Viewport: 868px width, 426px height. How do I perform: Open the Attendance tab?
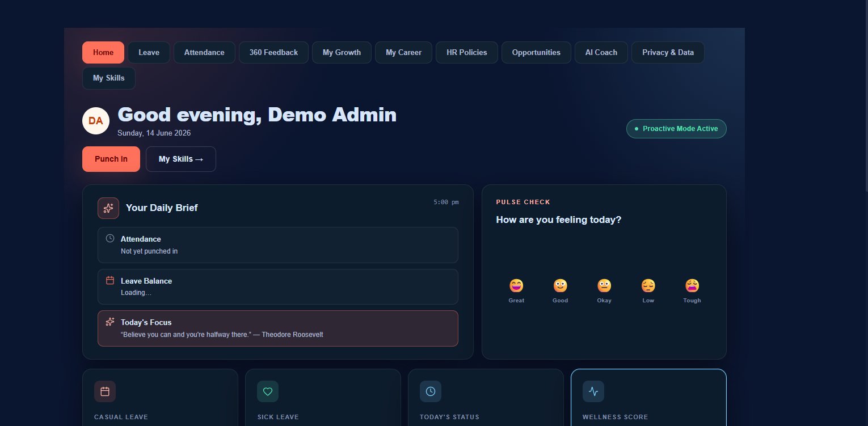point(204,52)
